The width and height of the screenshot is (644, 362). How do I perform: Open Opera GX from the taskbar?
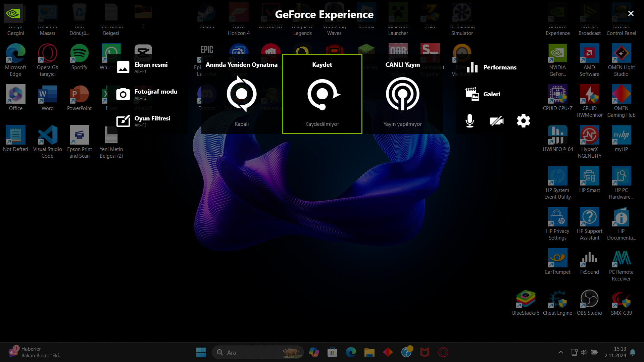pyautogui.click(x=443, y=352)
